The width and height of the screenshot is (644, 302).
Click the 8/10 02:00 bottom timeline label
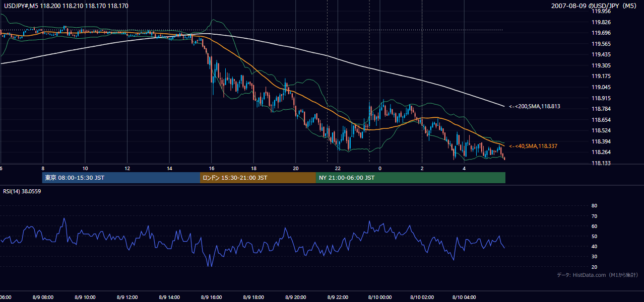pyautogui.click(x=422, y=297)
